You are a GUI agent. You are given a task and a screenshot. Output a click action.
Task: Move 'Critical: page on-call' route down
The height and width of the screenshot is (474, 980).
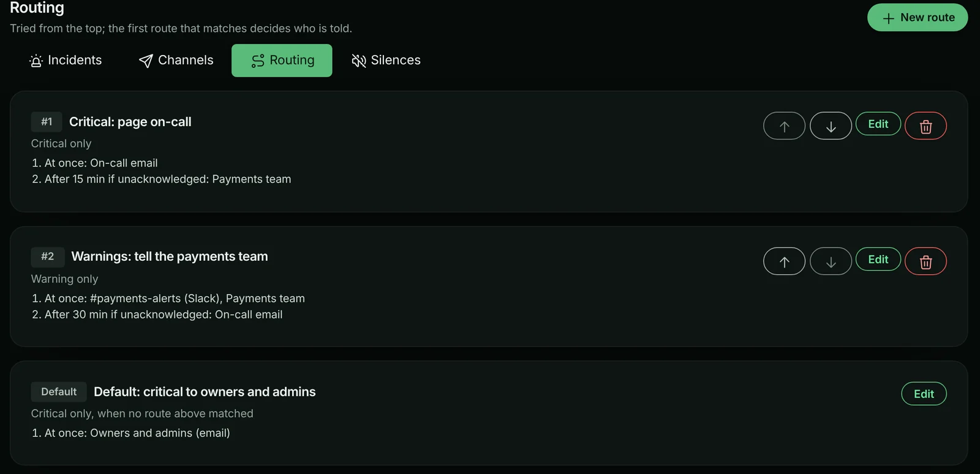[831, 126]
